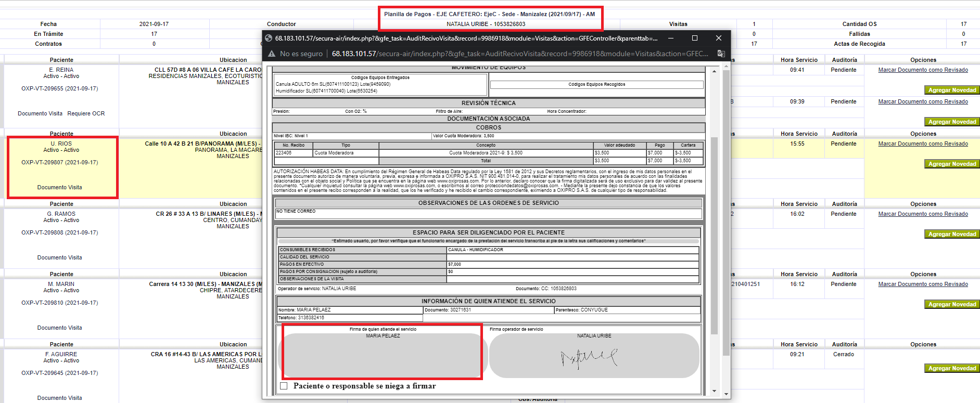
Task: Open 'Documento Visita' for U. Rios
Action: (x=59, y=187)
